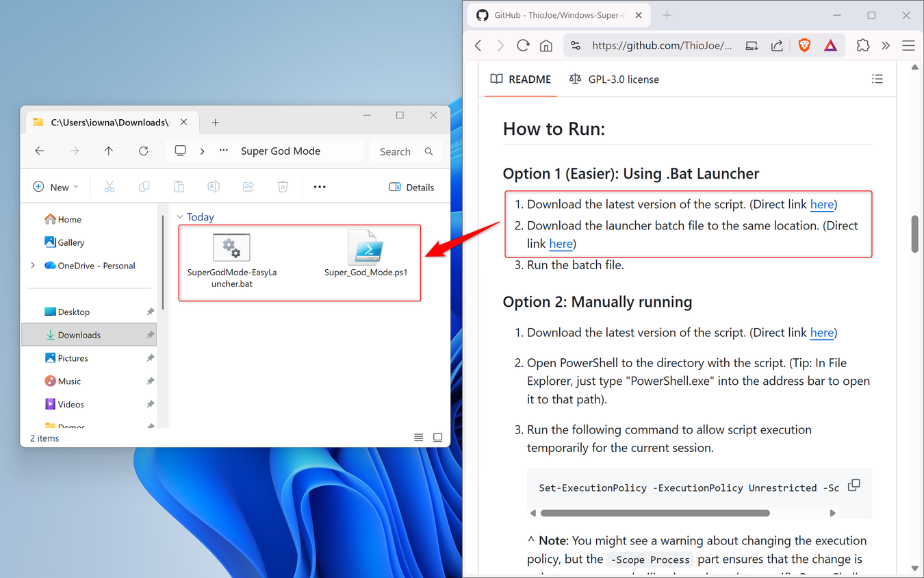
Task: Go forward in File Explorer
Action: [x=74, y=151]
